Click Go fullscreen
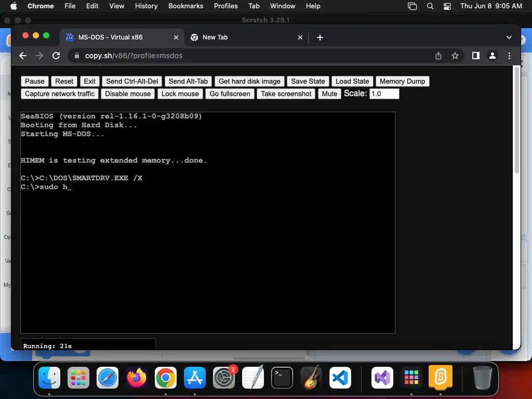532x399 pixels. [230, 94]
